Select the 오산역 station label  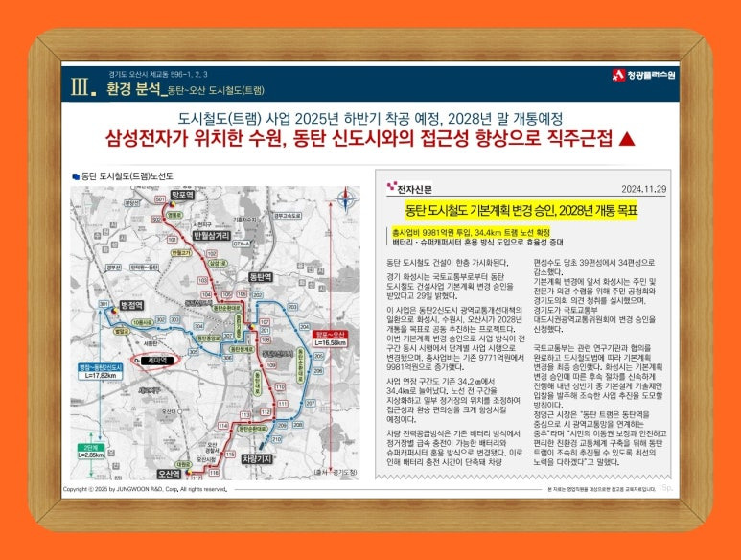tap(169, 473)
